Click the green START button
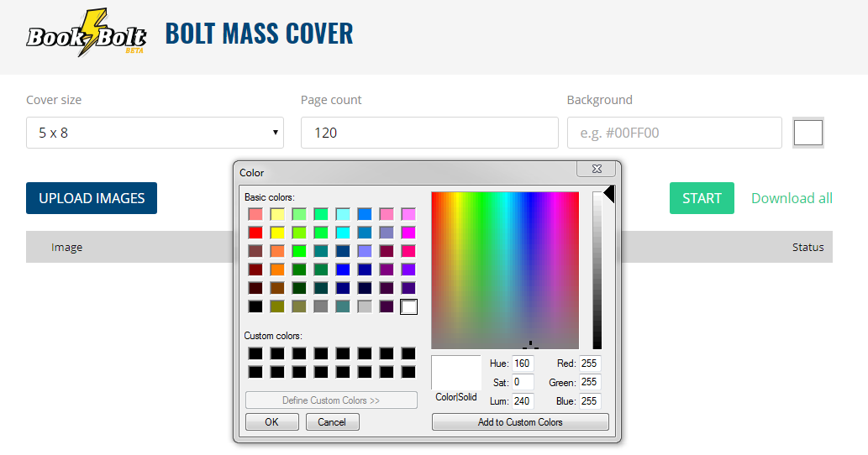Viewport: 868px width, 455px height. coord(702,198)
